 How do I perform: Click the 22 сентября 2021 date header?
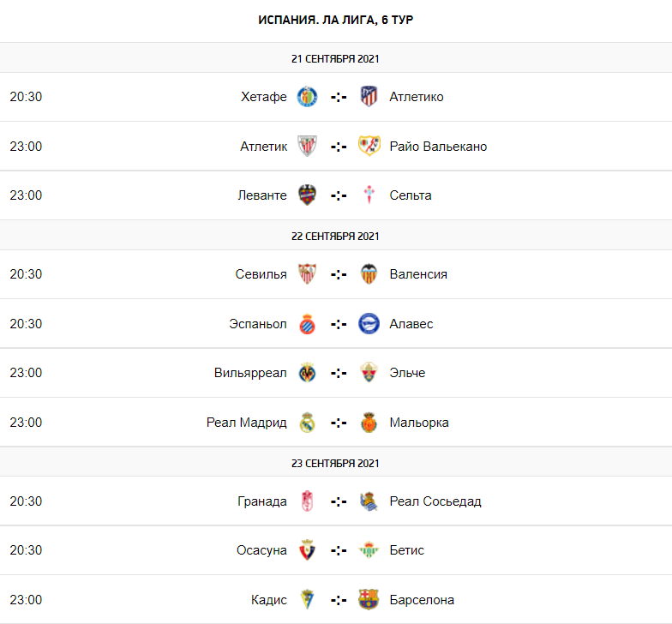pyautogui.click(x=335, y=236)
